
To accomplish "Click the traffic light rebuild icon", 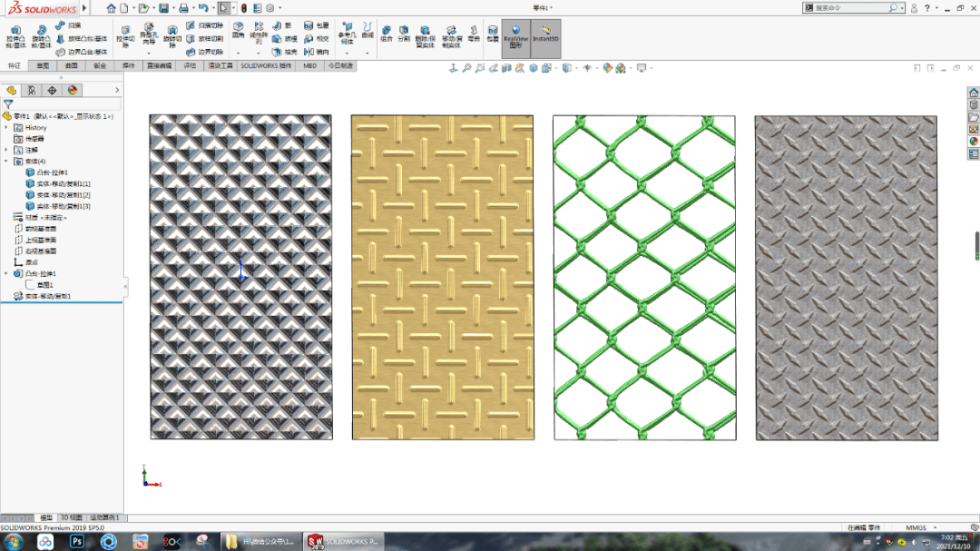I will point(243,8).
